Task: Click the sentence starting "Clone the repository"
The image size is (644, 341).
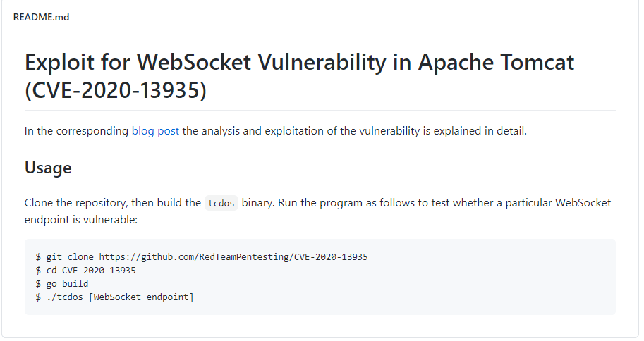Action: click(113, 203)
